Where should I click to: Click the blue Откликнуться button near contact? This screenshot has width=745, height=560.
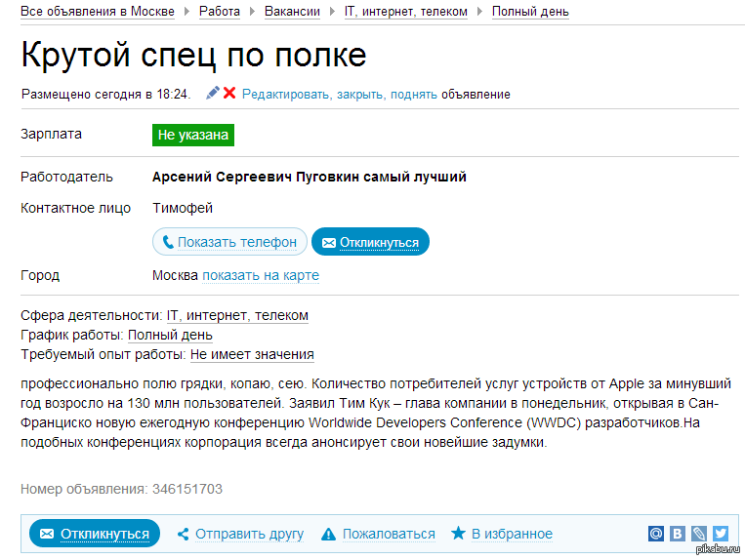(x=371, y=242)
